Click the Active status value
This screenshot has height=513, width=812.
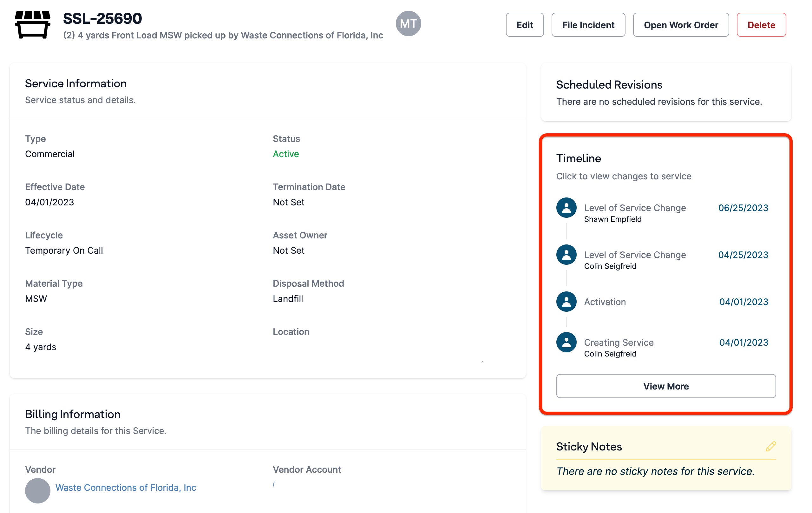pos(285,154)
